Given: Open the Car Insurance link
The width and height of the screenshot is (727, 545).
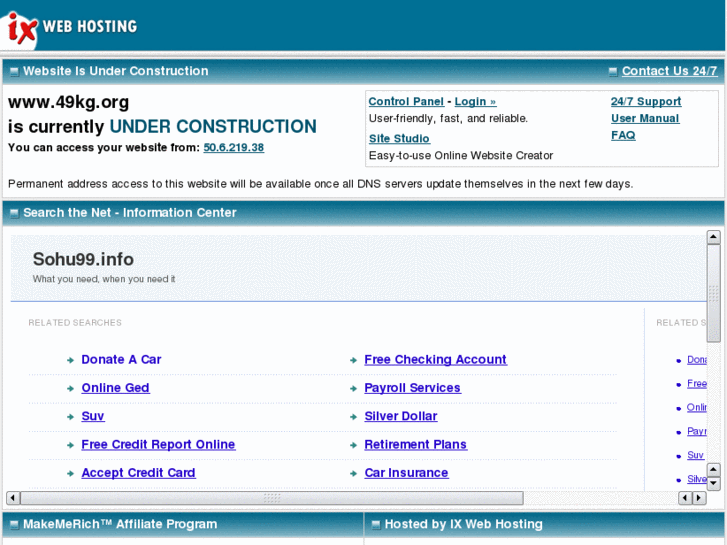Looking at the screenshot, I should coord(406,473).
